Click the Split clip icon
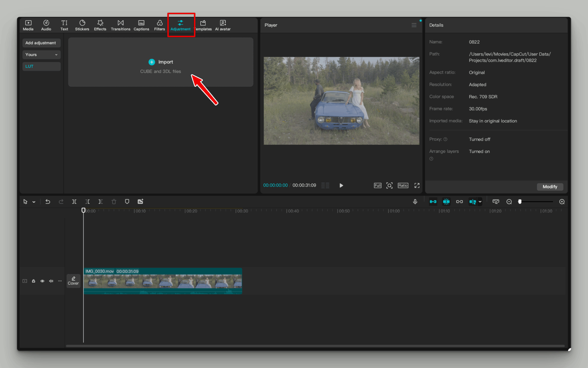588x368 pixels. (74, 202)
